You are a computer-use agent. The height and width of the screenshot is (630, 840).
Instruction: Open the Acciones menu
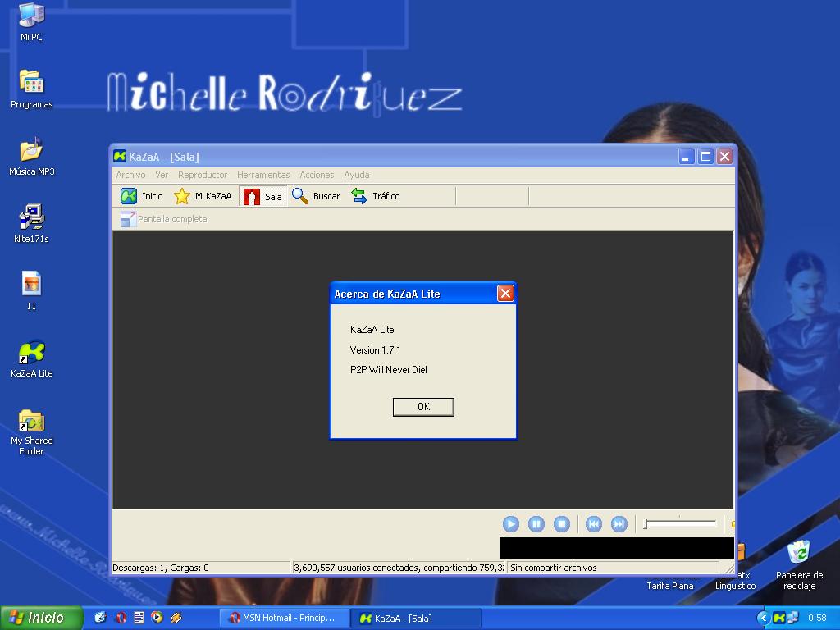pos(317,175)
